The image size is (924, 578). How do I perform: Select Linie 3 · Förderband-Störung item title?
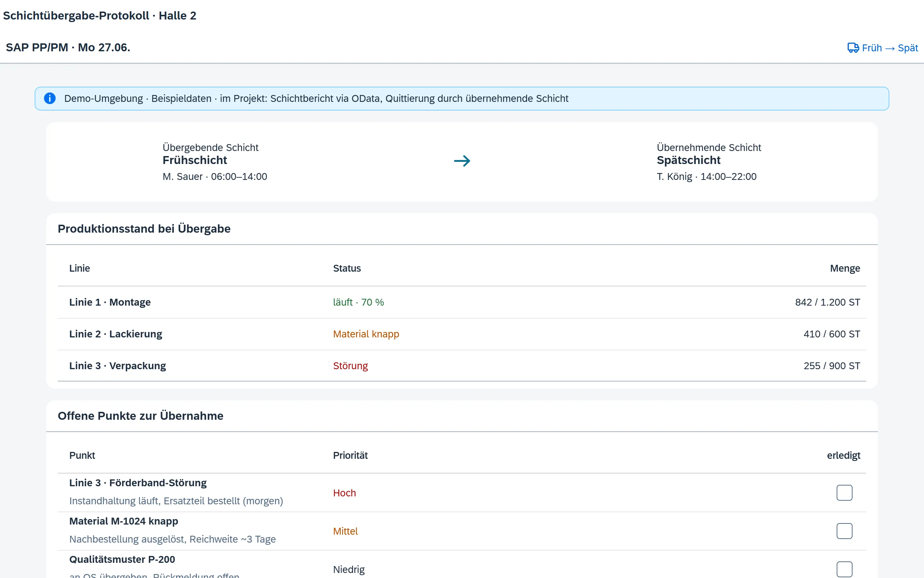coord(138,483)
